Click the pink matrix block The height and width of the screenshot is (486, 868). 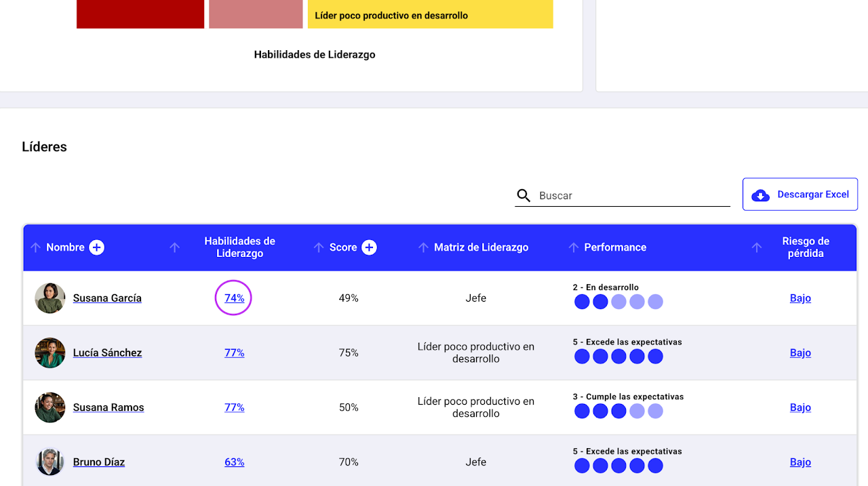tap(256, 14)
